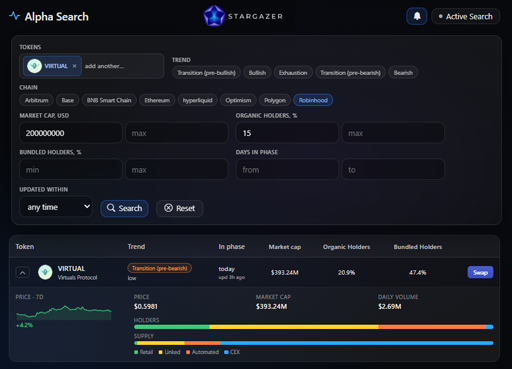Click the Holders distribution bar
The width and height of the screenshot is (512, 369).
pyautogui.click(x=313, y=327)
